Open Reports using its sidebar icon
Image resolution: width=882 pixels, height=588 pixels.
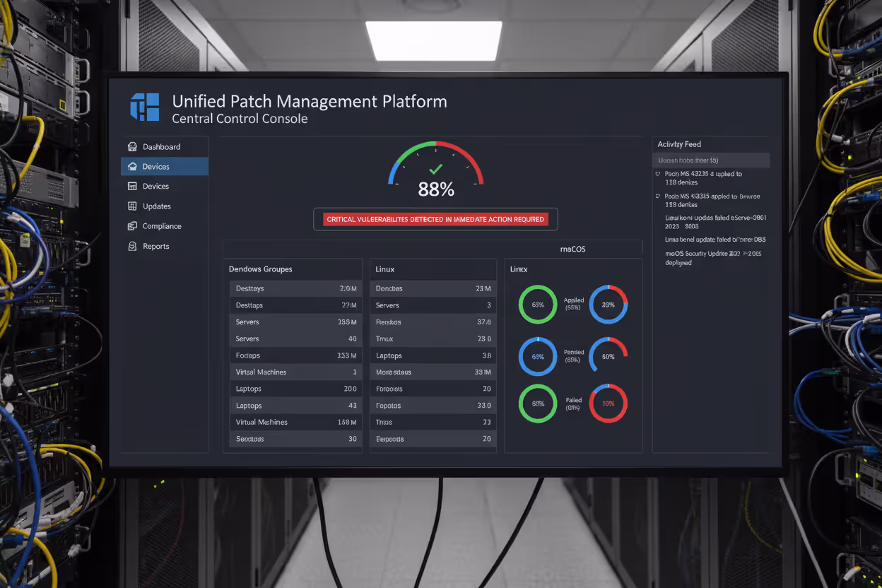tap(132, 245)
